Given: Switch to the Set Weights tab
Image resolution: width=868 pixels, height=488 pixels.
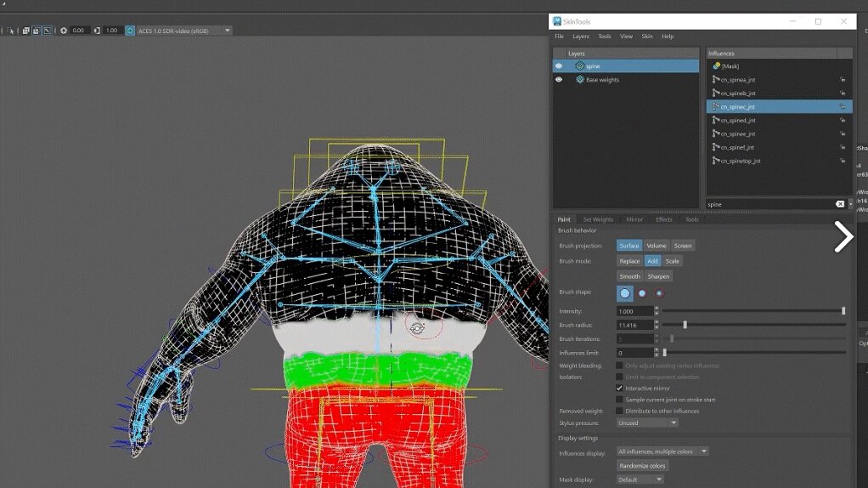Looking at the screenshot, I should point(598,219).
